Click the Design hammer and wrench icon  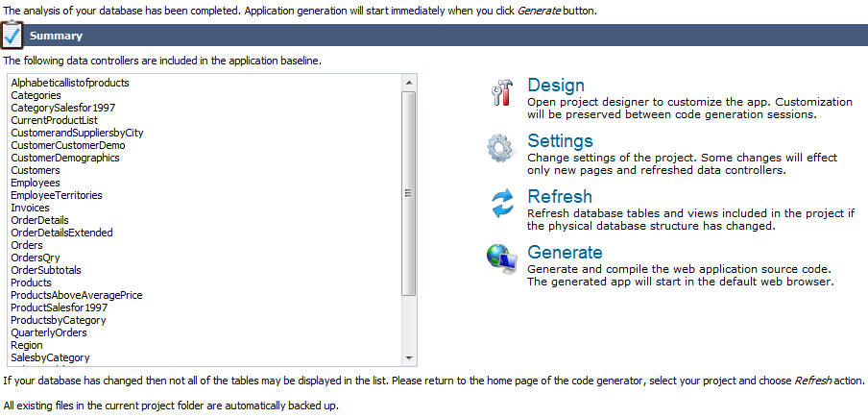[x=502, y=92]
